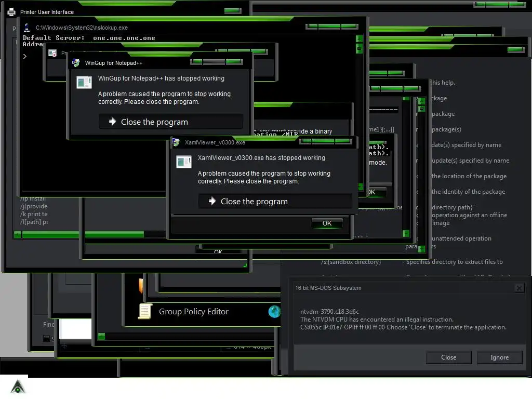Click Ignore in the 16 bit MS-DOS Subsystem dialog
This screenshot has height=399, width=532.
click(x=499, y=357)
